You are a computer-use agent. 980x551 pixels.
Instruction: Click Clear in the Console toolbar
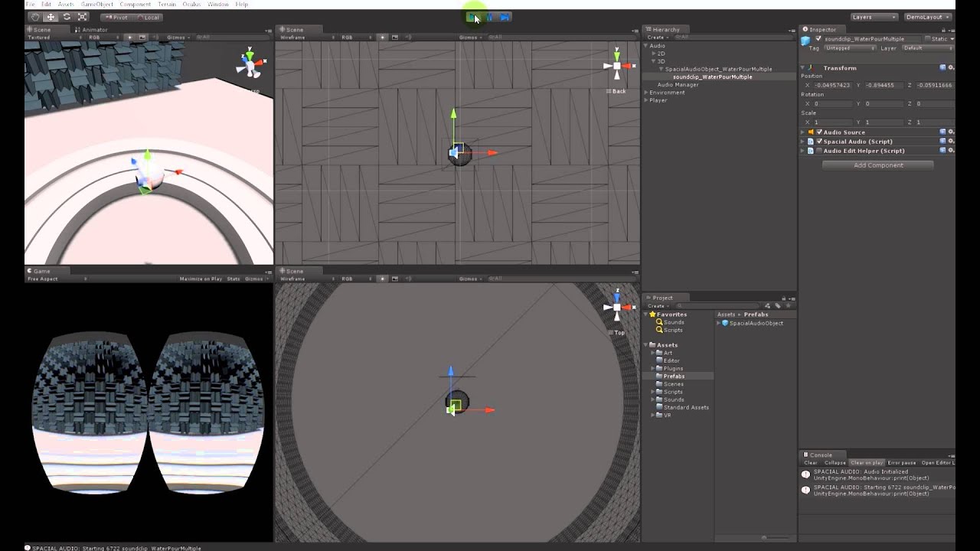(x=810, y=462)
